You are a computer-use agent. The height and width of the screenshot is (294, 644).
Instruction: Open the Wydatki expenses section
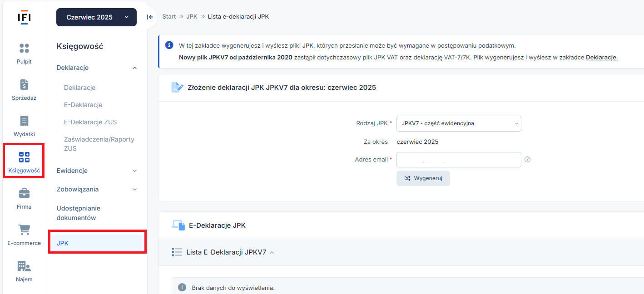pyautogui.click(x=24, y=127)
